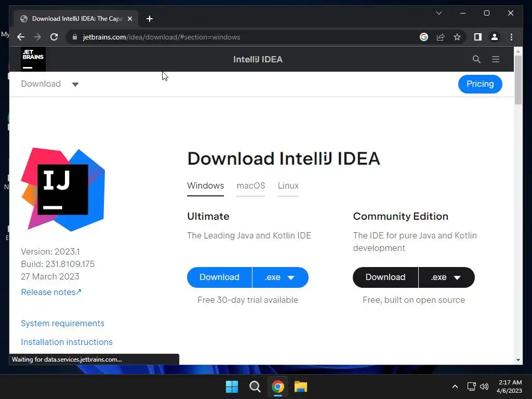The image size is (532, 399).
Task: Open the Pricing page
Action: (x=480, y=84)
